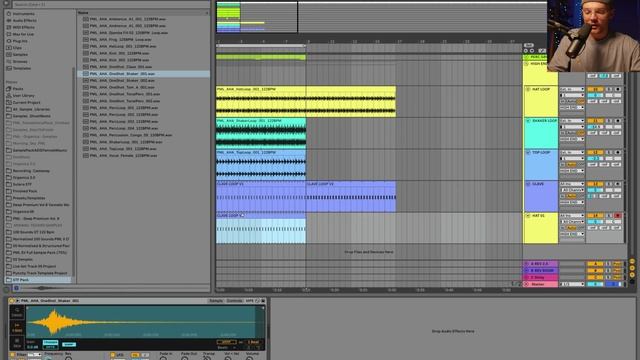Select the HatLoop audio clip
The height and width of the screenshot is (360, 640).
tap(306, 102)
